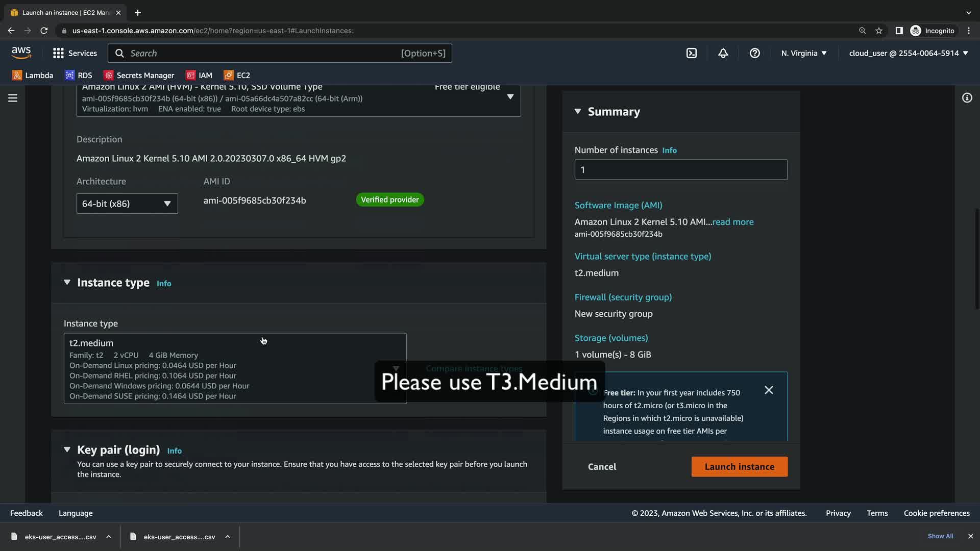Open the info panel icon at right
This screenshot has height=551, width=980.
(x=967, y=98)
